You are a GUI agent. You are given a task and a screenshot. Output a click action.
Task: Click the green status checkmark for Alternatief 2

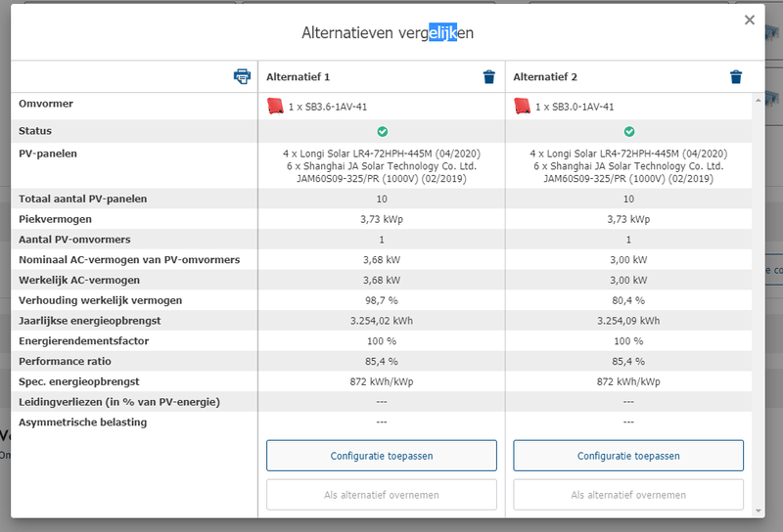click(629, 131)
